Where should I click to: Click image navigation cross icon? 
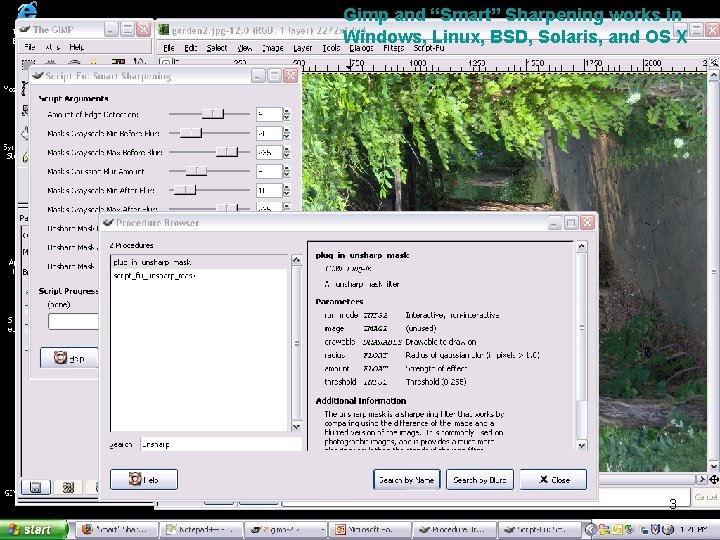pos(714,479)
